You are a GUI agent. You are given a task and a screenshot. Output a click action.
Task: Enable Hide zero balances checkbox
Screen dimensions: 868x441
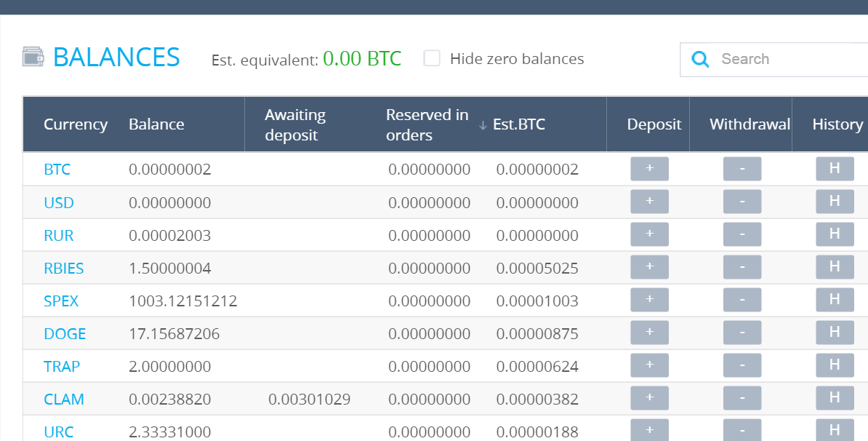tap(433, 59)
